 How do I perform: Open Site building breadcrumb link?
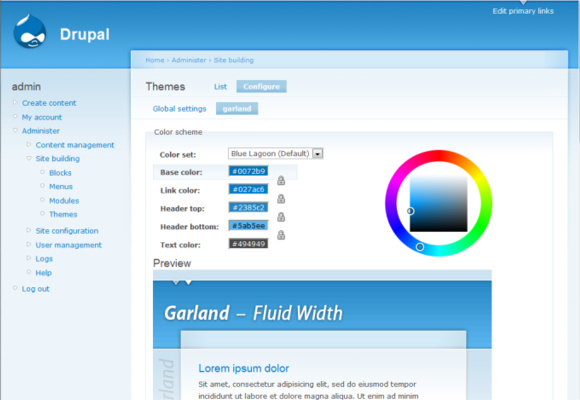click(x=233, y=60)
